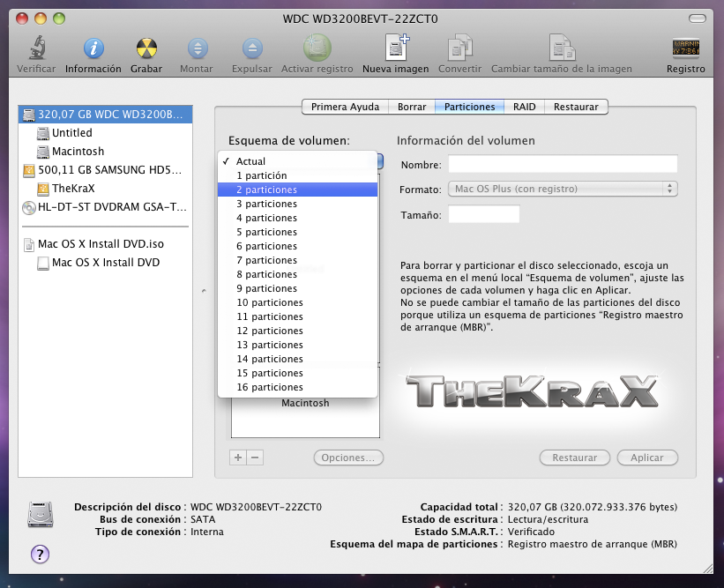Toggle toolbar with the pill button
This screenshot has height=588, width=724.
pos(698,19)
